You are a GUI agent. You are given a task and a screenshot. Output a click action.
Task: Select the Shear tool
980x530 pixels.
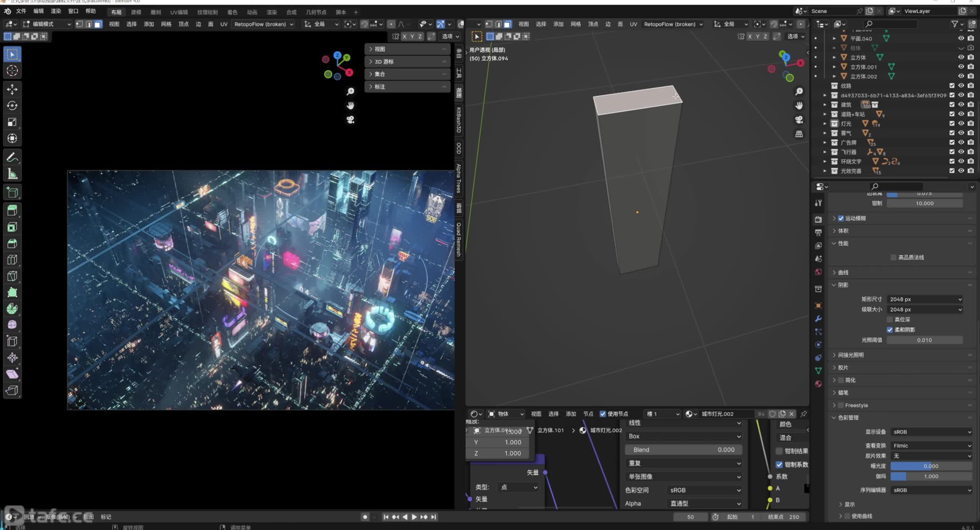pos(12,374)
